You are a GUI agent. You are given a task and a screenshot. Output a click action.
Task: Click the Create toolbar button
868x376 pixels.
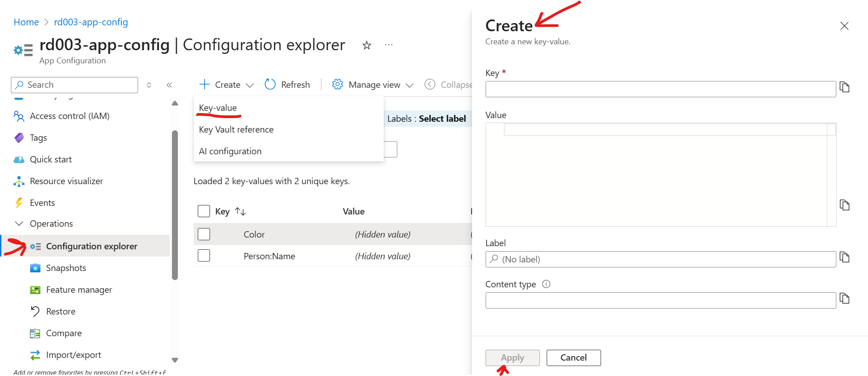click(x=226, y=85)
